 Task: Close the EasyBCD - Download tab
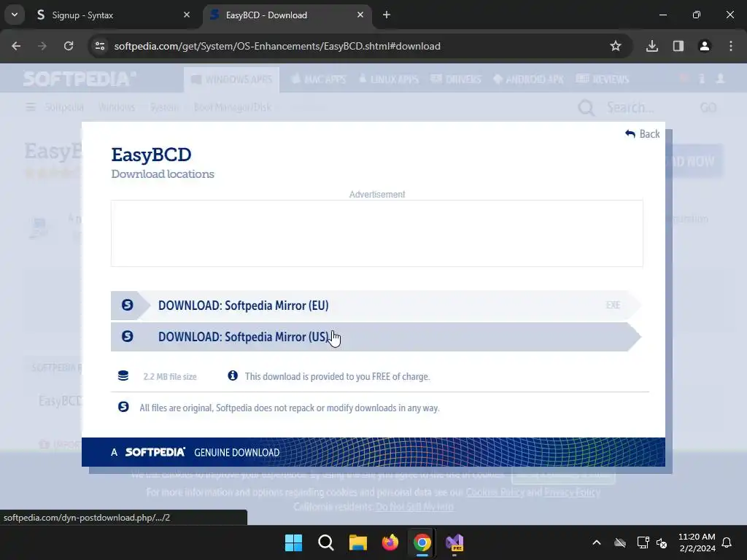tap(360, 15)
